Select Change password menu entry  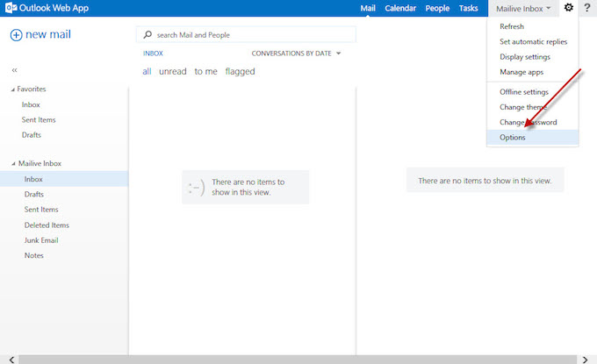[532, 122]
